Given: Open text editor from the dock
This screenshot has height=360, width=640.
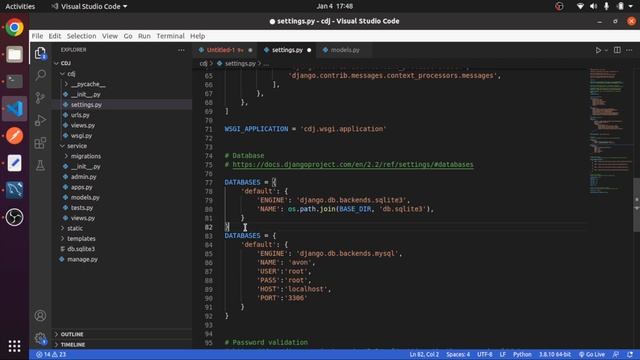Looking at the screenshot, I should (14, 163).
